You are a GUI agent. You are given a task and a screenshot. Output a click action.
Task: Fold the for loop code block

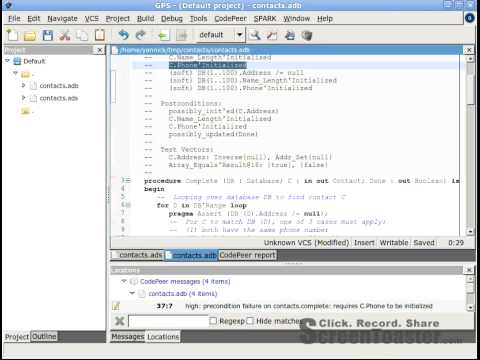click(128, 205)
